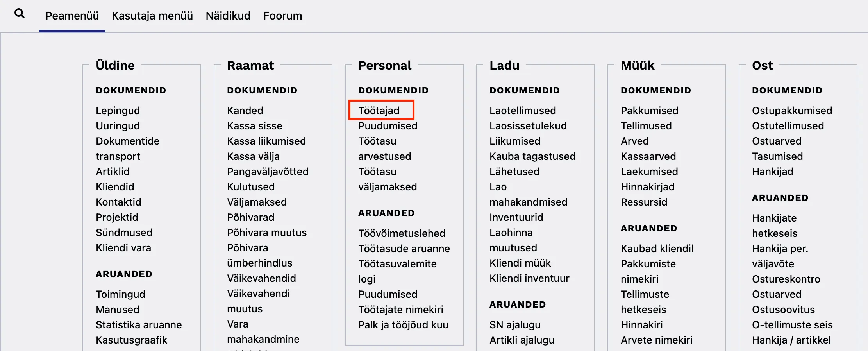Click the search magnifier icon
This screenshot has width=868, height=351.
click(19, 14)
